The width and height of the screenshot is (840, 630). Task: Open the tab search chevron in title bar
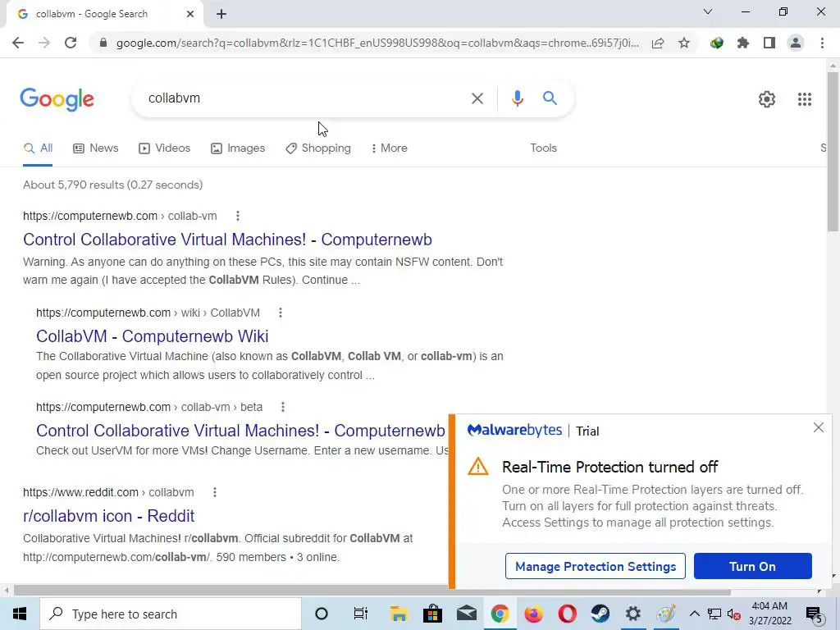click(x=708, y=11)
